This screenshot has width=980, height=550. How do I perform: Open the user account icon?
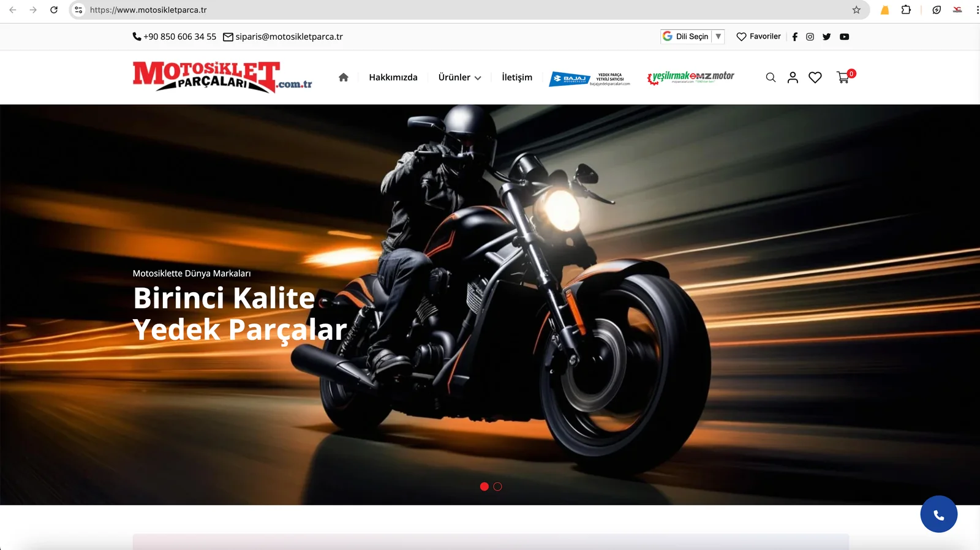pos(793,77)
